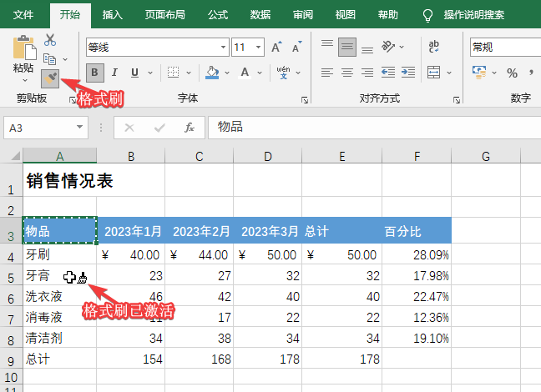Click the 2023年2月 header cell
The height and width of the screenshot is (392, 541).
pos(199,231)
